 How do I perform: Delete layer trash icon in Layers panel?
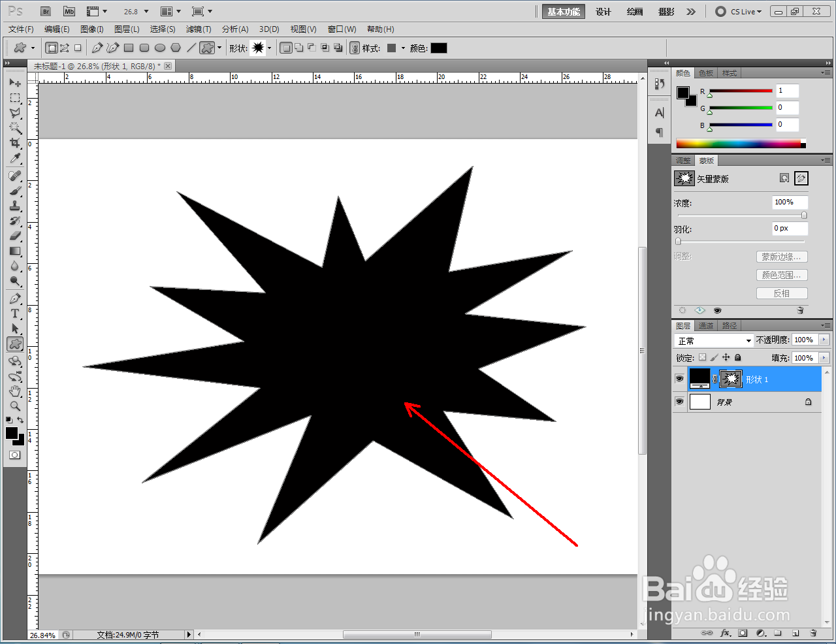tap(813, 633)
